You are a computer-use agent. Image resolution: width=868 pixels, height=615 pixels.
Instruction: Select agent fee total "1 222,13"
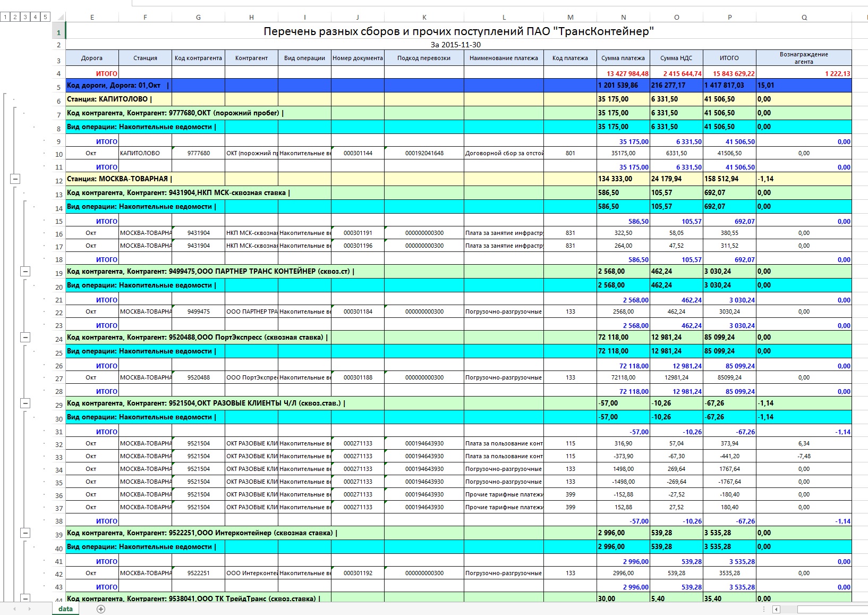point(804,73)
